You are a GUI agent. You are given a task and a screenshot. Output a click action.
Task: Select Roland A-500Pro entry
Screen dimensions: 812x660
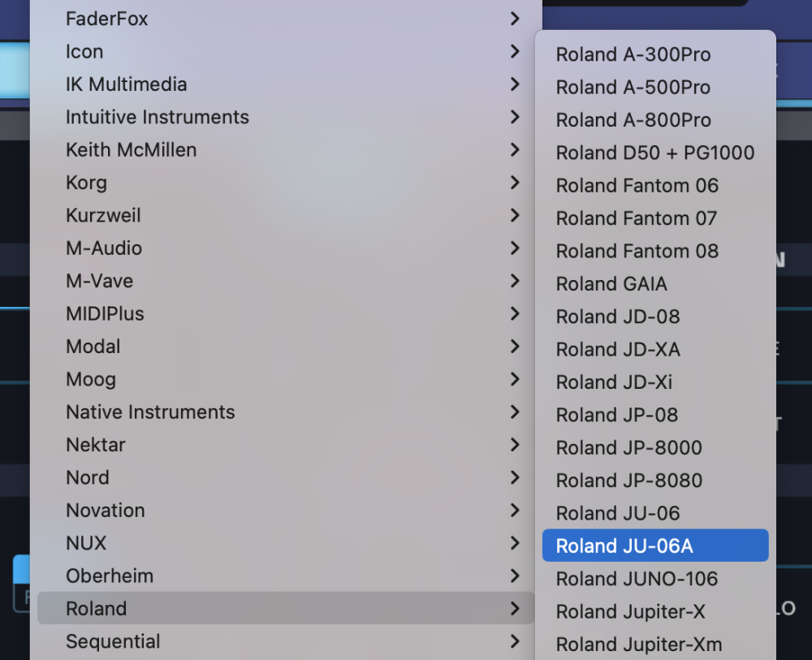point(633,87)
